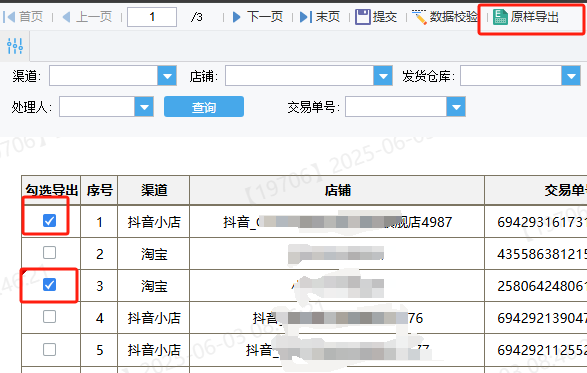
Task: Go to first page via 首页
Action: point(23,17)
